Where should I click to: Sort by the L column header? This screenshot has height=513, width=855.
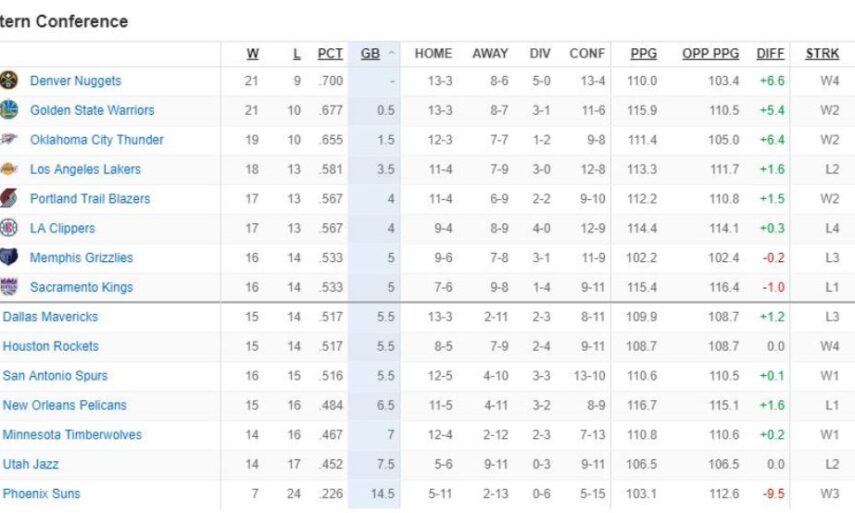[x=295, y=54]
